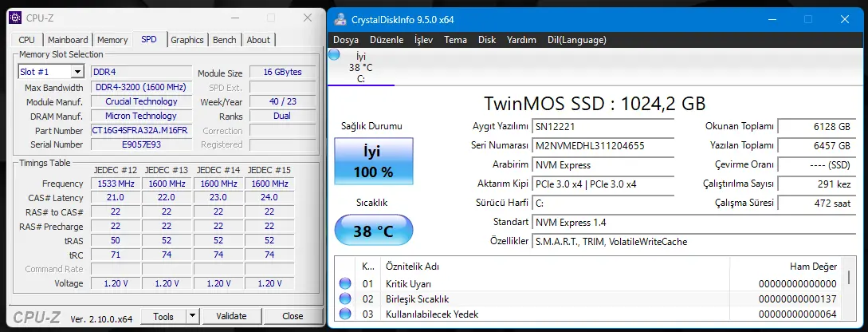Viewport: 868px width, 332px height.
Task: Click the status orb for Kritik Uyarı row
Action: click(x=345, y=284)
